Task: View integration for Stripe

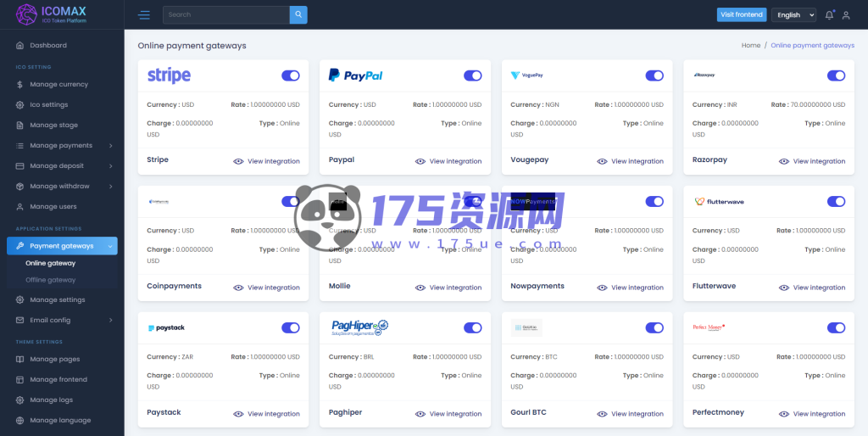Action: point(267,161)
